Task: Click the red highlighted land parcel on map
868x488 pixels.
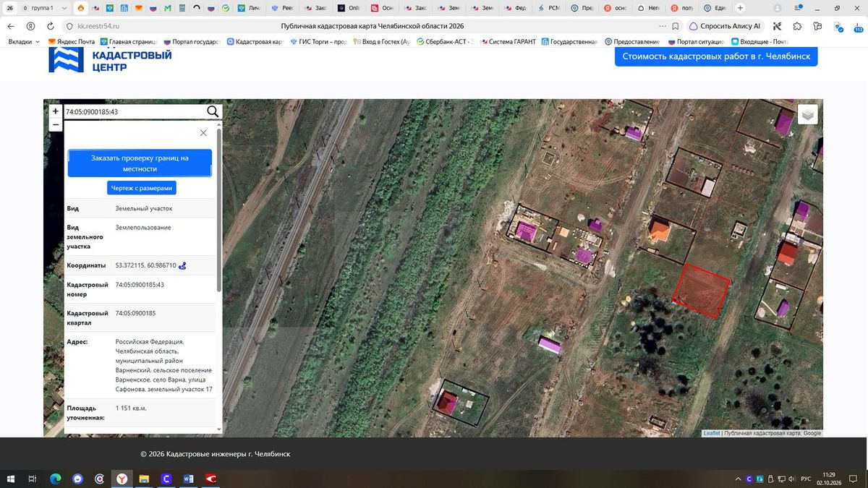Action: click(700, 290)
